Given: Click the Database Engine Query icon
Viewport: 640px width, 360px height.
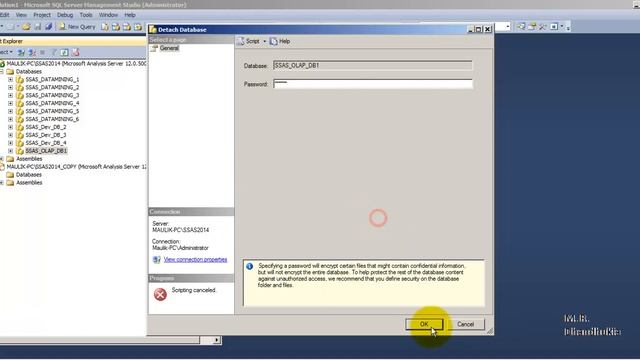Looking at the screenshot, I should (x=105, y=27).
